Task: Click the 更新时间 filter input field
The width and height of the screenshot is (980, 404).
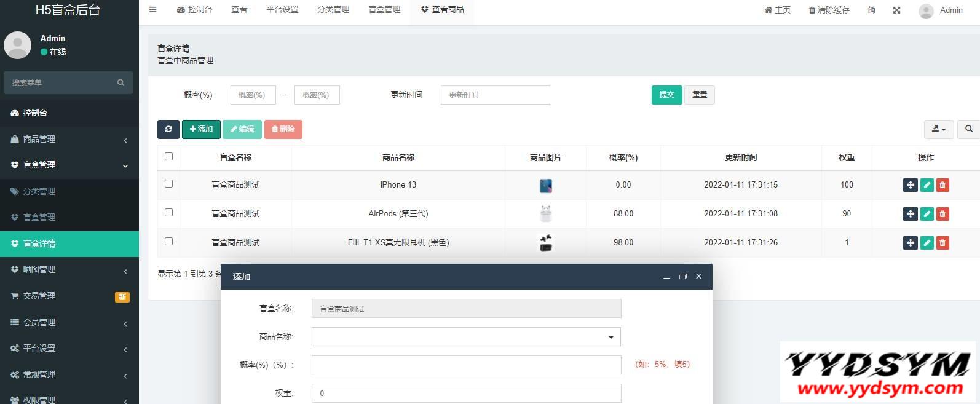Action: click(x=495, y=95)
